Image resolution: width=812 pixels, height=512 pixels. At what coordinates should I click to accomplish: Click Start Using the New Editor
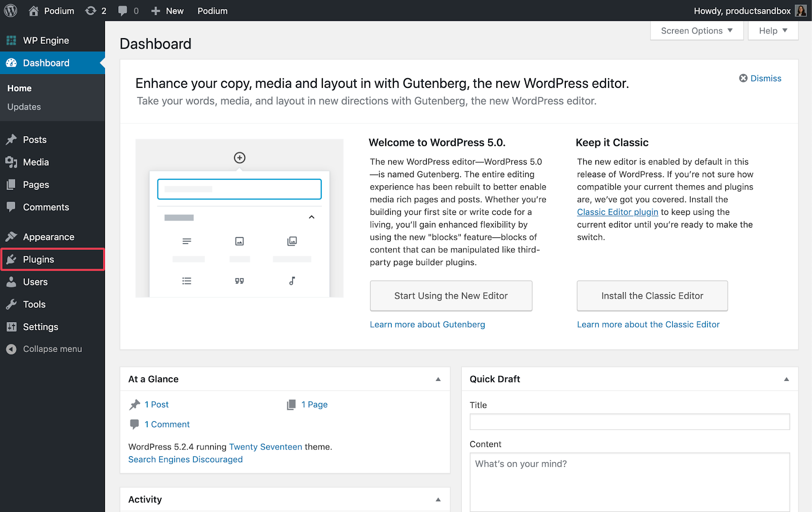tap(451, 296)
